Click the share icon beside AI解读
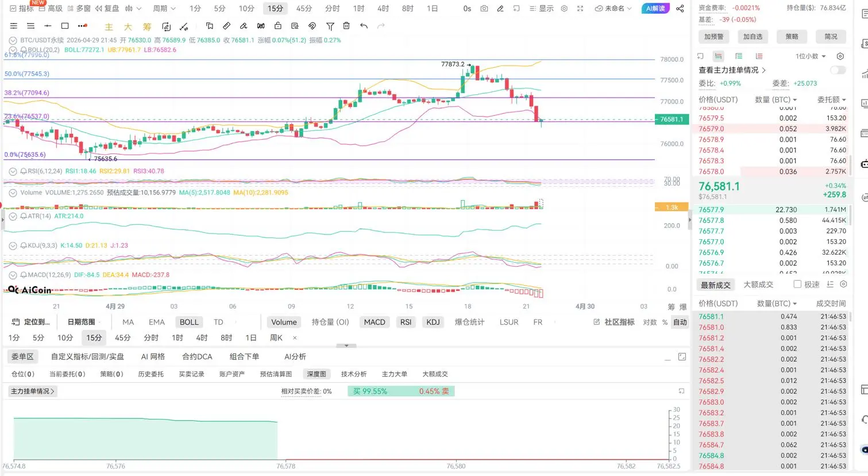Screen dimensions: 868x476 (x=680, y=9)
